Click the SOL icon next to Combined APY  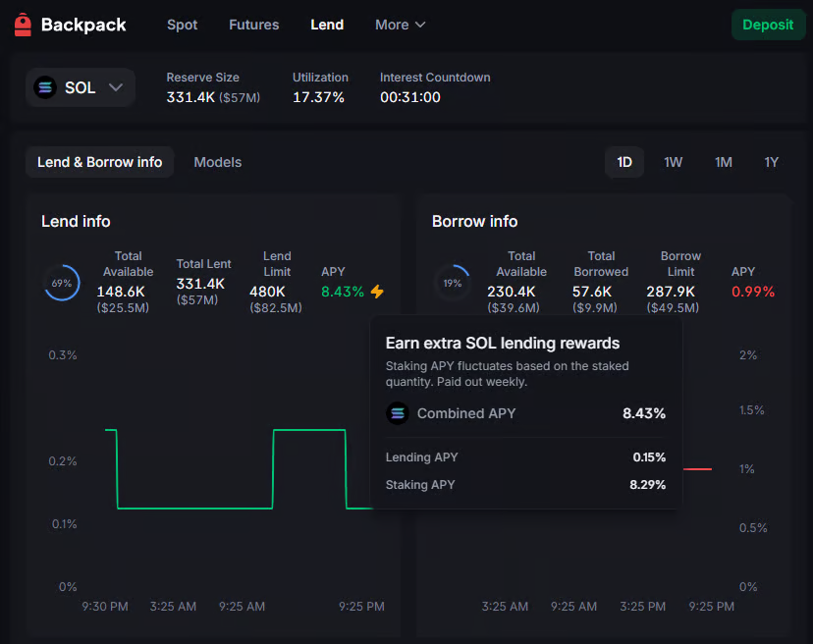pos(398,413)
